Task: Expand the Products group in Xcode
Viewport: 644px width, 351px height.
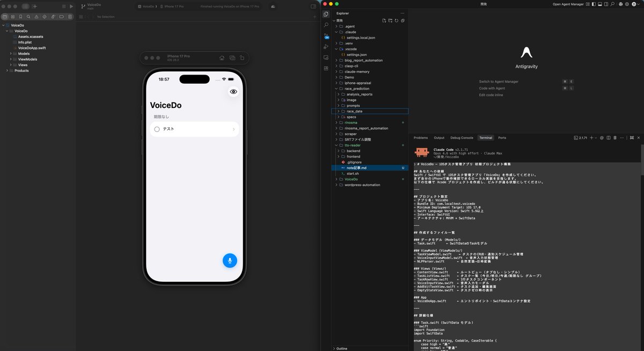Action: click(x=7, y=70)
